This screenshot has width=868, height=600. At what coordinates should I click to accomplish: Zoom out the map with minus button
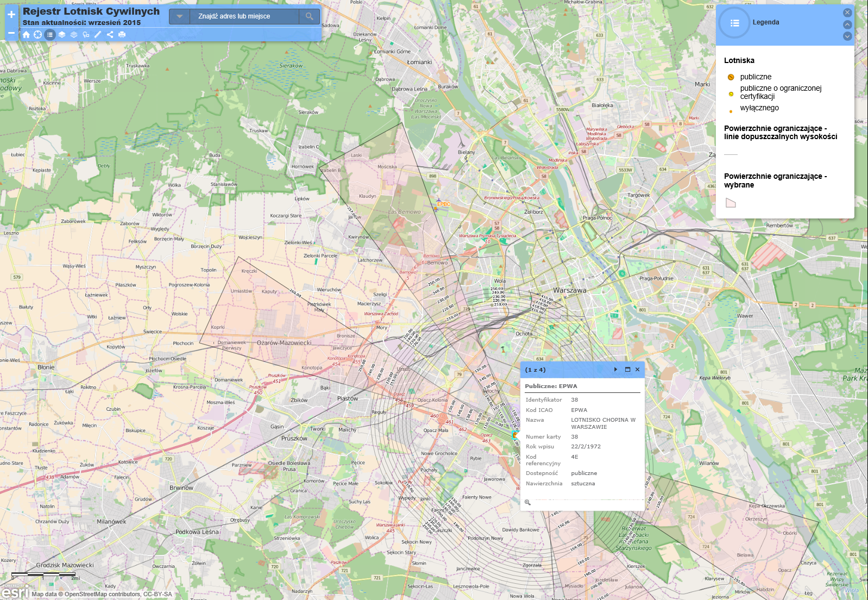pos(11,33)
